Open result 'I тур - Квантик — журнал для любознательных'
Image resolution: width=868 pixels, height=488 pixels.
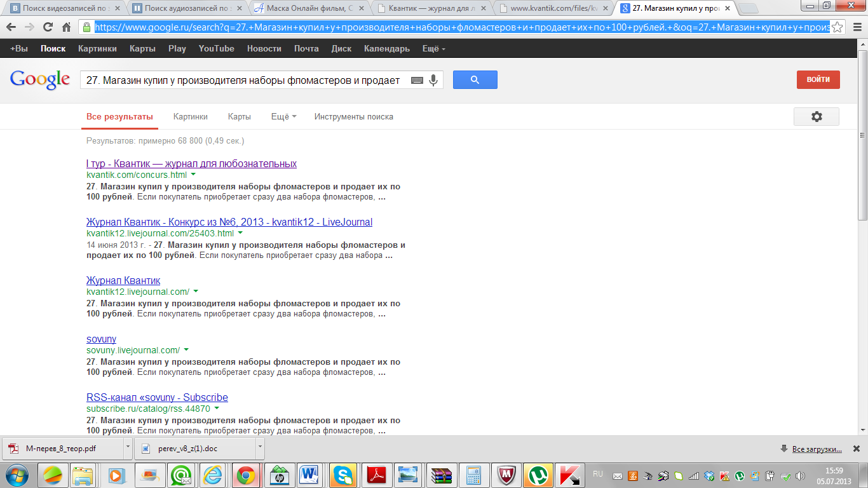click(x=191, y=164)
